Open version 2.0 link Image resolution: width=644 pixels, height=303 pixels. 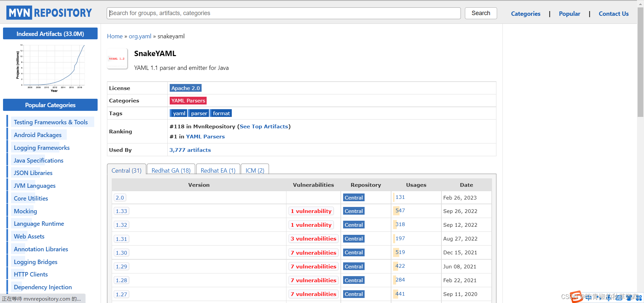point(120,198)
